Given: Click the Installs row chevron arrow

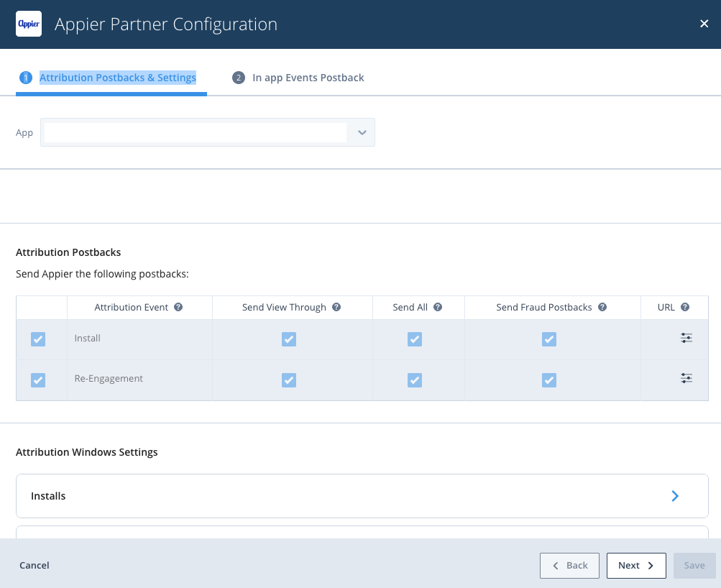Looking at the screenshot, I should 675,496.
